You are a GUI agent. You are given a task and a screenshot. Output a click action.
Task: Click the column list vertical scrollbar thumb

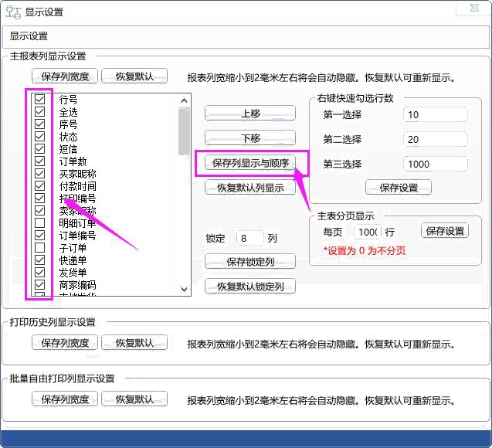click(x=185, y=131)
